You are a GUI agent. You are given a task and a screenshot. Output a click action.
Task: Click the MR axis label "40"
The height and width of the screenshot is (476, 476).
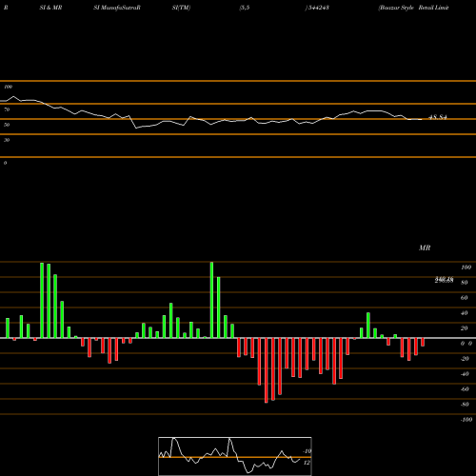464,313
